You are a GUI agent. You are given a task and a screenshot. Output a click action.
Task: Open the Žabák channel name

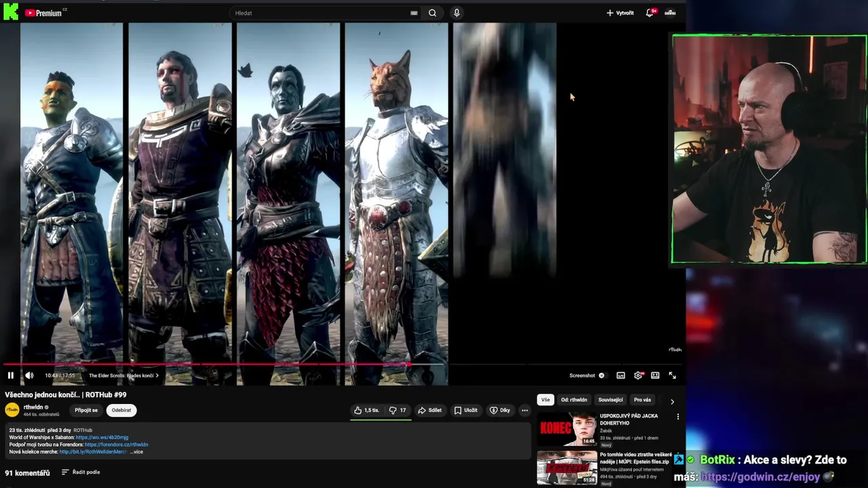tap(607, 430)
